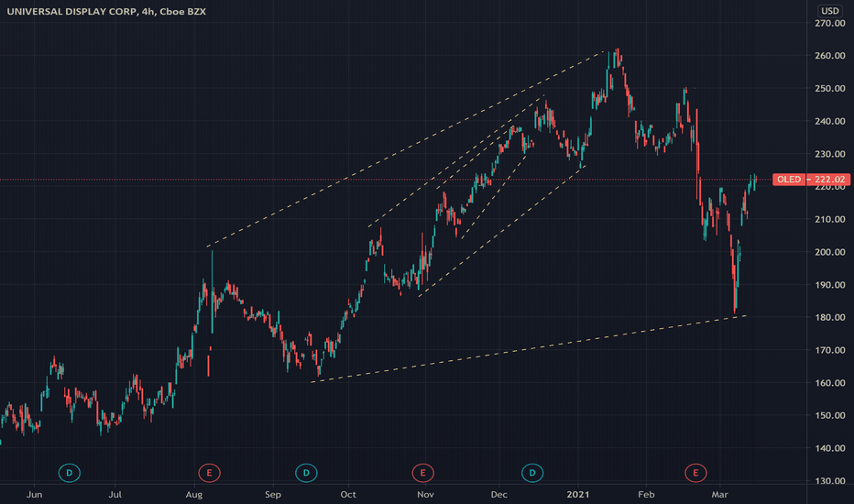
Task: Open the February earnings 'E' marker
Action: 695,473
